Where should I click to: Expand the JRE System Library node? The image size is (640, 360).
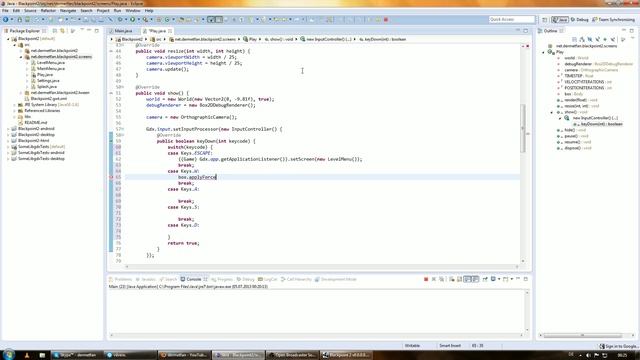click(15, 105)
